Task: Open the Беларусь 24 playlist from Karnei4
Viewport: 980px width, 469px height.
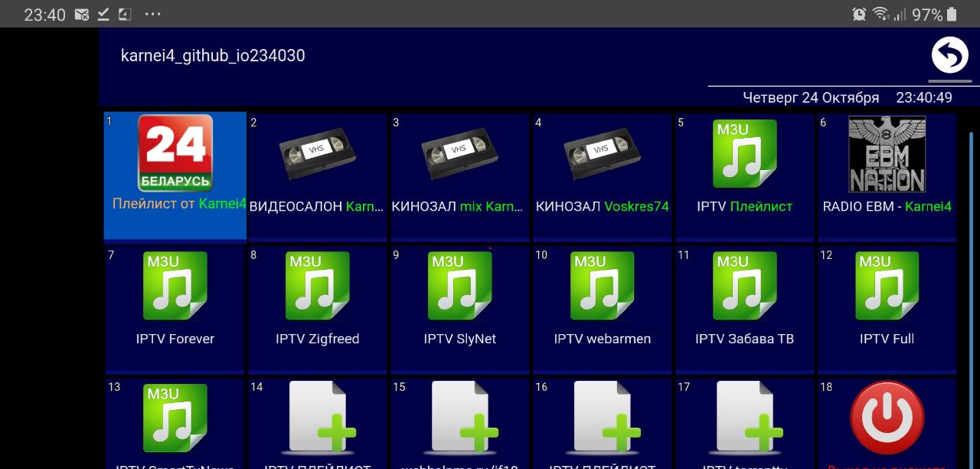Action: point(175,175)
